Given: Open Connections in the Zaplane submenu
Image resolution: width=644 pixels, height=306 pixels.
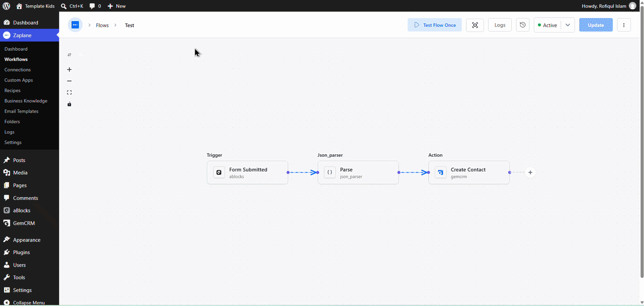Looking at the screenshot, I should coord(18,70).
